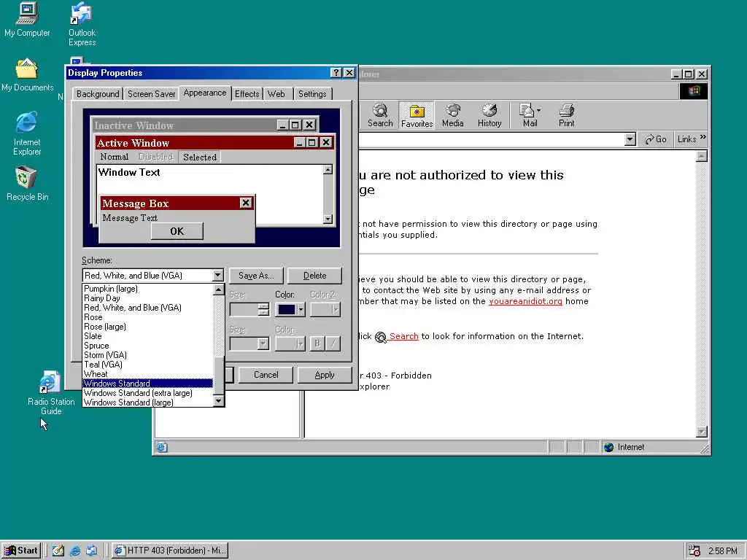Image resolution: width=747 pixels, height=560 pixels.
Task: Select Red, White, and Blue (VGA) list item
Action: pos(147,308)
